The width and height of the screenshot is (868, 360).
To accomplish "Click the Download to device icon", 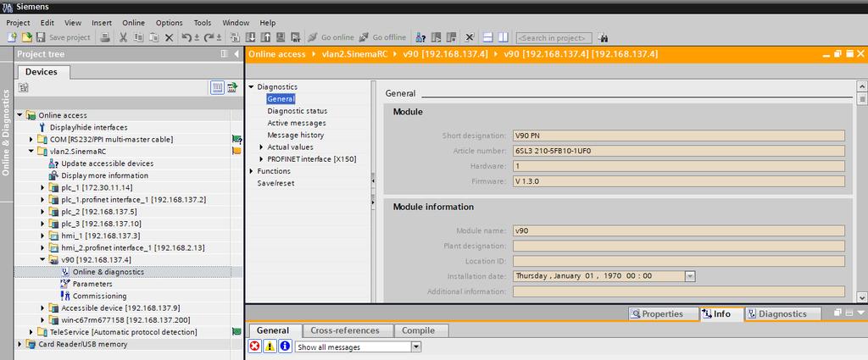I will tap(250, 37).
